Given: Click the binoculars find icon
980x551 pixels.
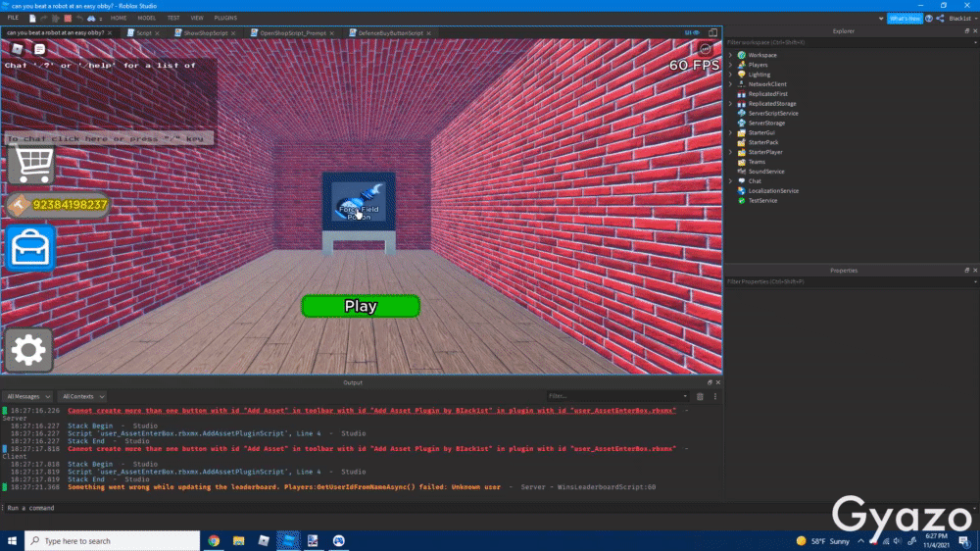Looking at the screenshot, I should [x=91, y=18].
